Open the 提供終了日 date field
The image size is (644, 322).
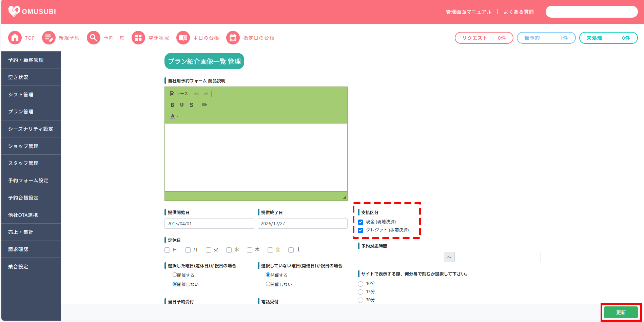302,224
